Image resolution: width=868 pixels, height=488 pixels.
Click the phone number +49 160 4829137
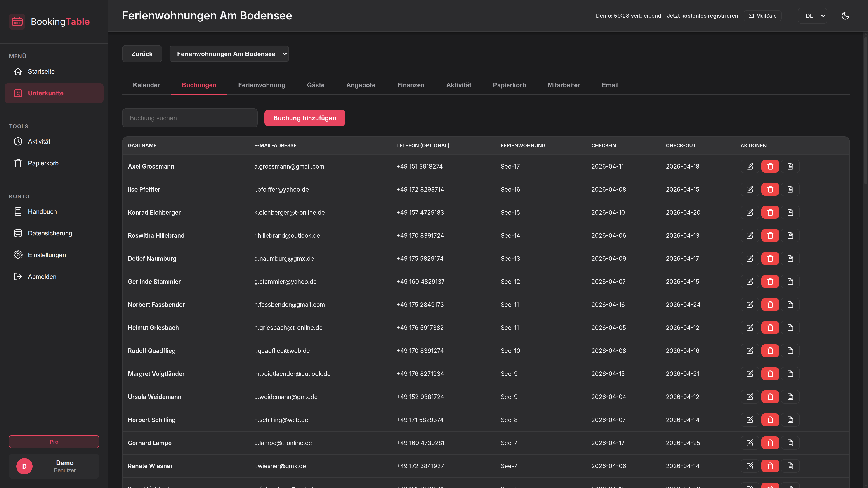click(x=420, y=282)
